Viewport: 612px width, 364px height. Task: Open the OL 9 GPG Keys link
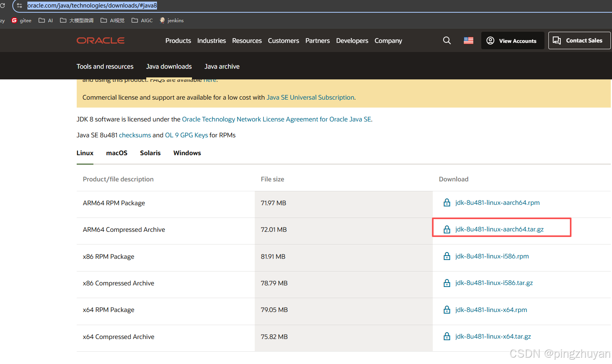(x=186, y=135)
